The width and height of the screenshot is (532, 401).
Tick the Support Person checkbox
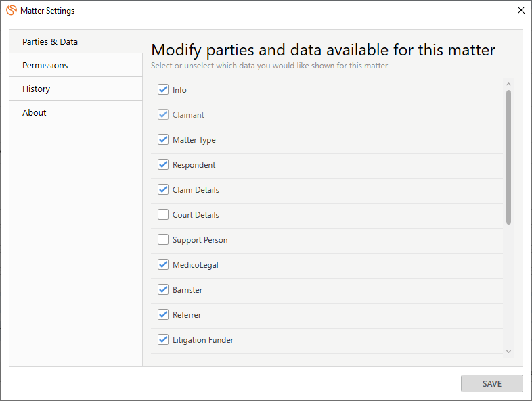point(163,239)
